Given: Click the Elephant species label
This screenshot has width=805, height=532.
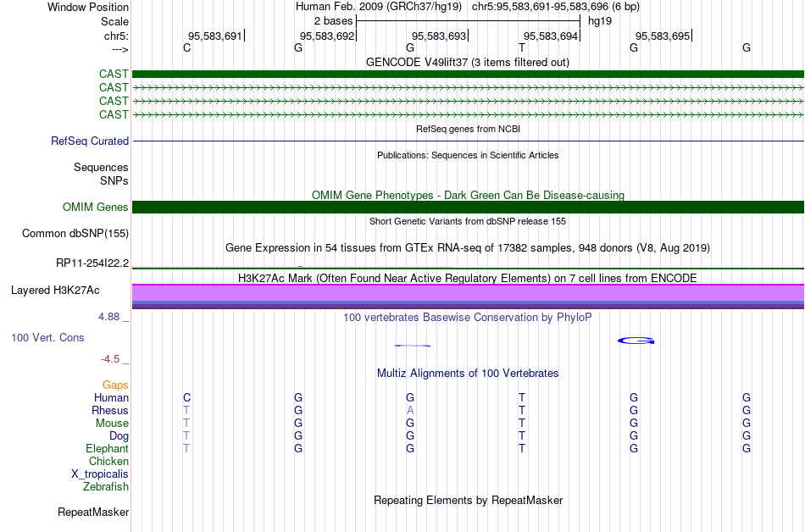Looking at the screenshot, I should click(107, 448).
